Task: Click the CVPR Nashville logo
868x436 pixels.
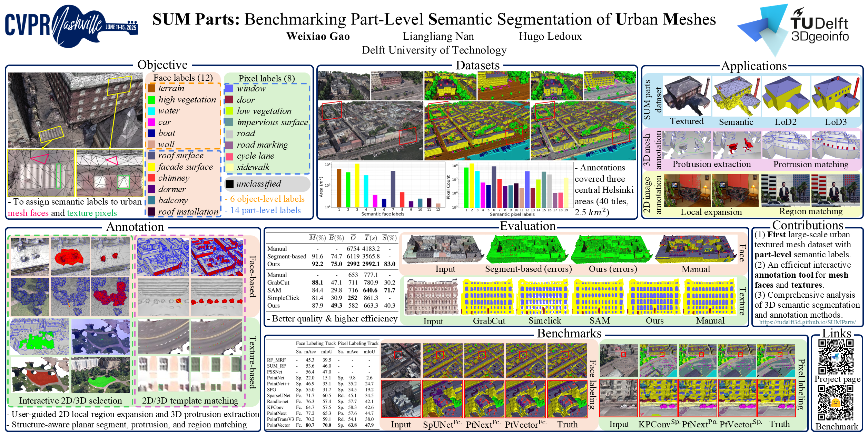Action: coord(71,26)
